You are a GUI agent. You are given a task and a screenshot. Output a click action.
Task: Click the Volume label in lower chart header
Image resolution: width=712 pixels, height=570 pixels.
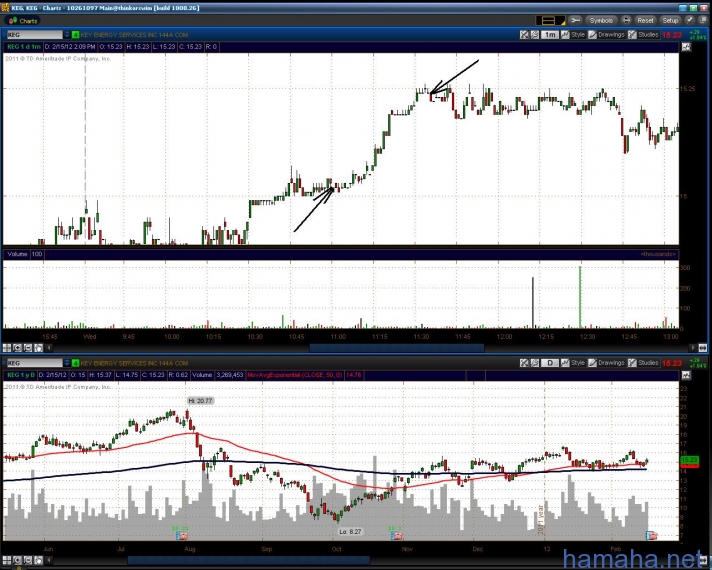(202, 375)
